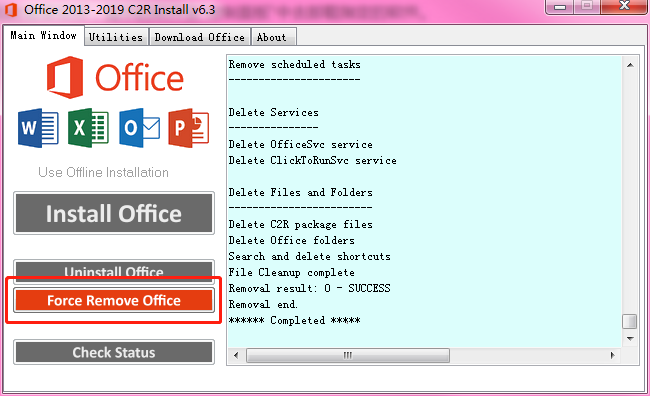Click the log's scroll up arrow
The image size is (650, 396).
pyautogui.click(x=630, y=65)
